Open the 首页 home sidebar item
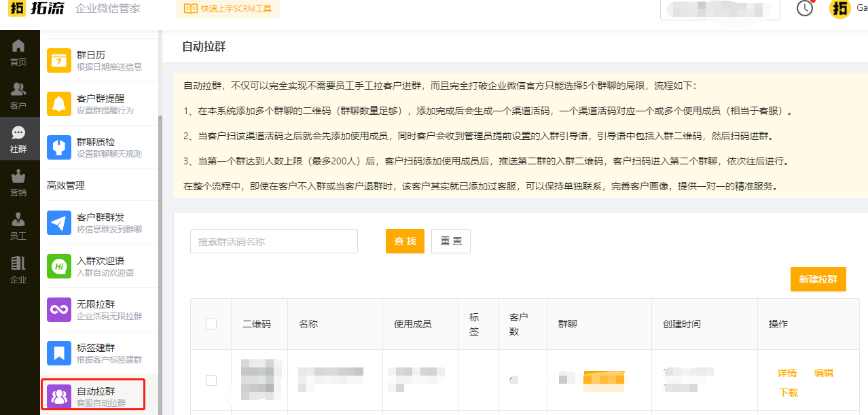The width and height of the screenshot is (868, 415). click(x=18, y=52)
